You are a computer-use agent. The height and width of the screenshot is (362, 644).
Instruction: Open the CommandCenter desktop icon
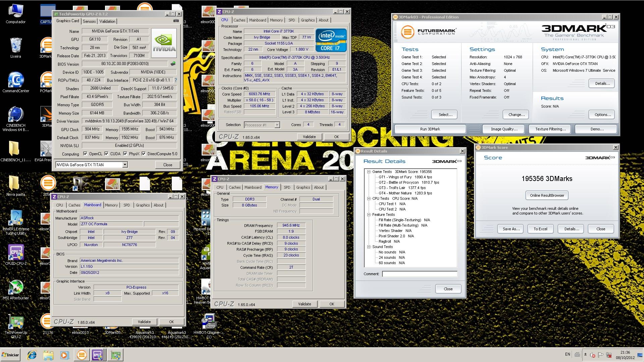[15, 82]
